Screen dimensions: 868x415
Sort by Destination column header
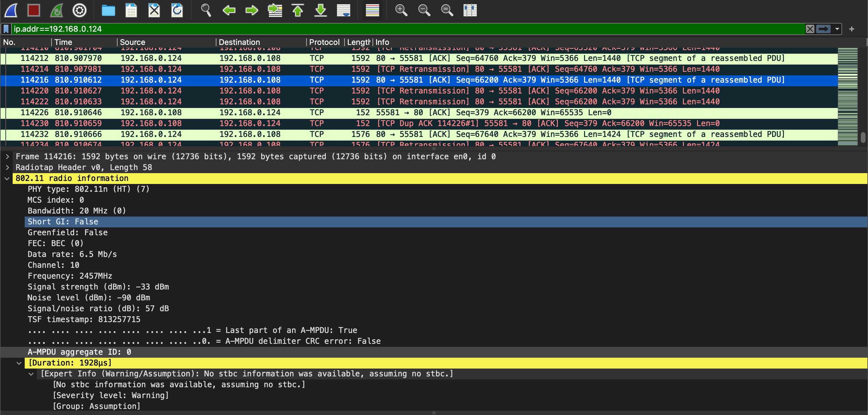click(261, 42)
